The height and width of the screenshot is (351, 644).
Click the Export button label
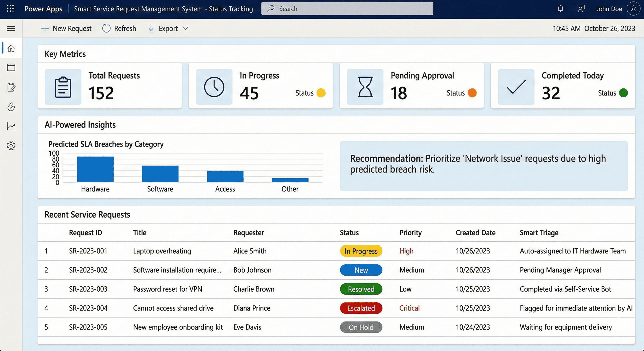point(168,29)
